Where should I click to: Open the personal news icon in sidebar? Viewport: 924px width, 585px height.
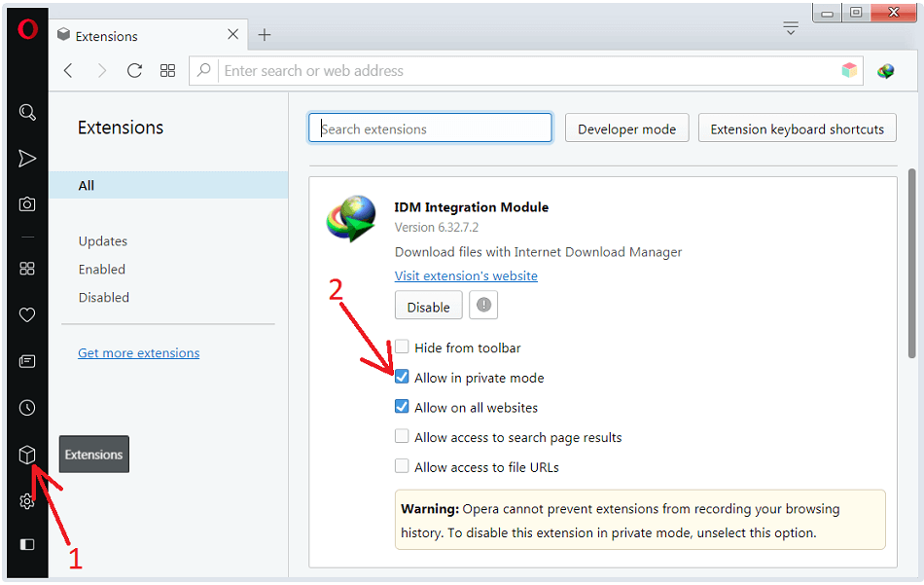pos(27,361)
